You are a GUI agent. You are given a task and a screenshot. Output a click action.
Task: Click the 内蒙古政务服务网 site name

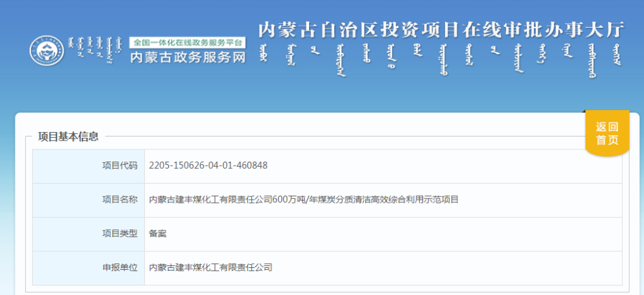coord(187,57)
